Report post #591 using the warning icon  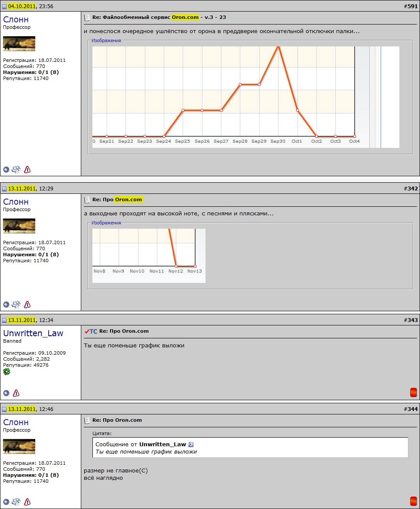[27, 169]
